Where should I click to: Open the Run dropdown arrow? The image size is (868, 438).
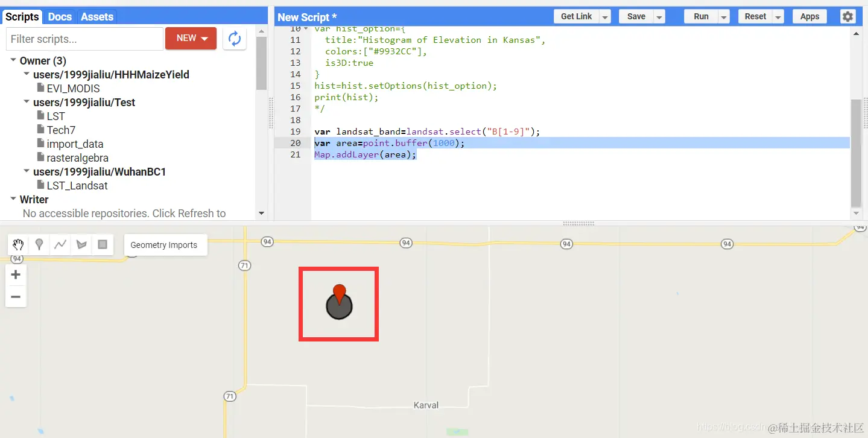724,17
